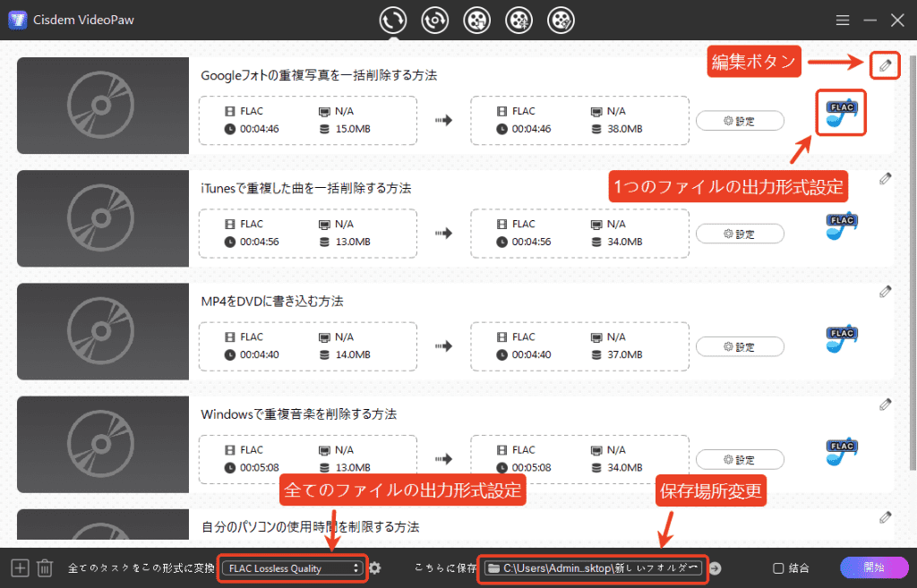Open the video Download tab icon
The height and width of the screenshot is (588, 917).
click(477, 20)
